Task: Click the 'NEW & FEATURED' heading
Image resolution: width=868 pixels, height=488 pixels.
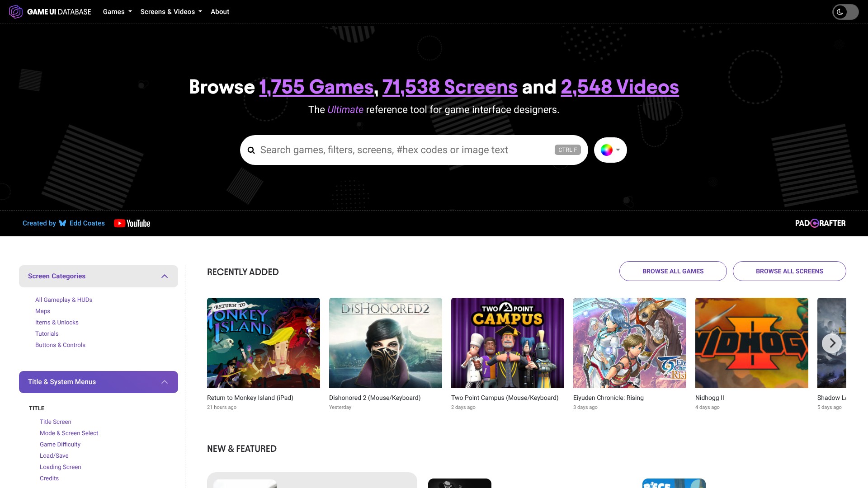Action: pos(242,449)
